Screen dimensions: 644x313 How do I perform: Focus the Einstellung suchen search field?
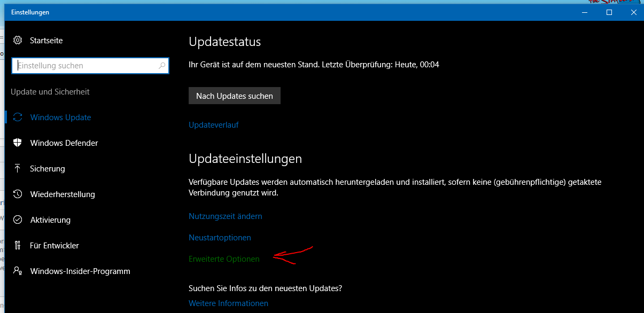[90, 66]
